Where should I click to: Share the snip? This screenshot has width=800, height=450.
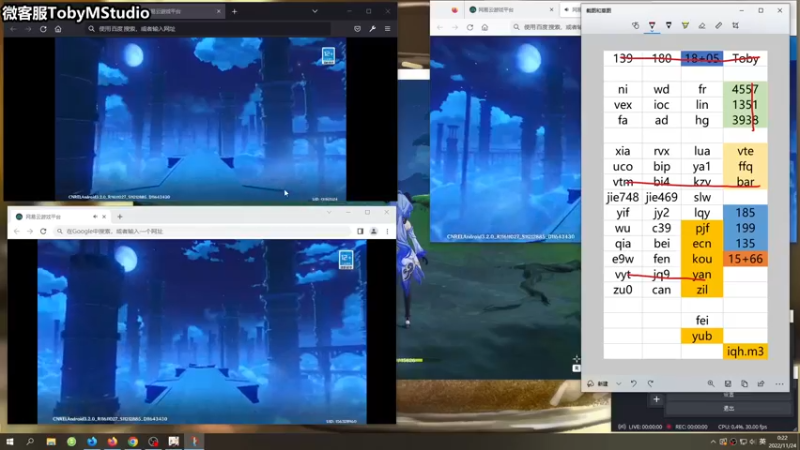761,384
